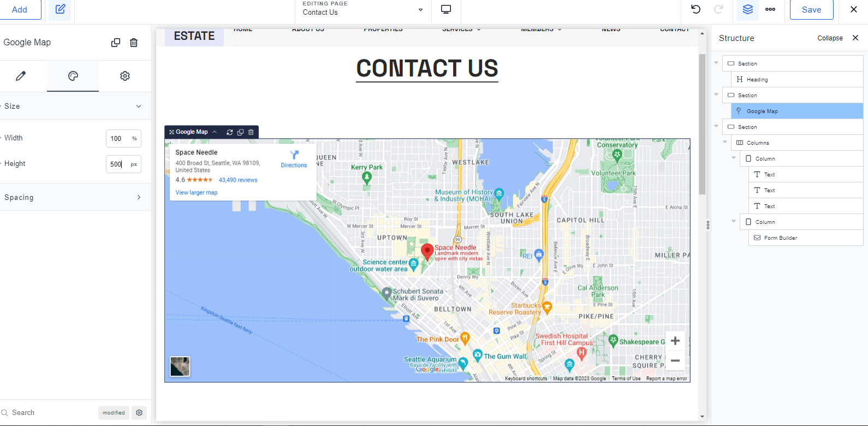Click the Volunteer Park map marker
868x426 pixels.
617,156
